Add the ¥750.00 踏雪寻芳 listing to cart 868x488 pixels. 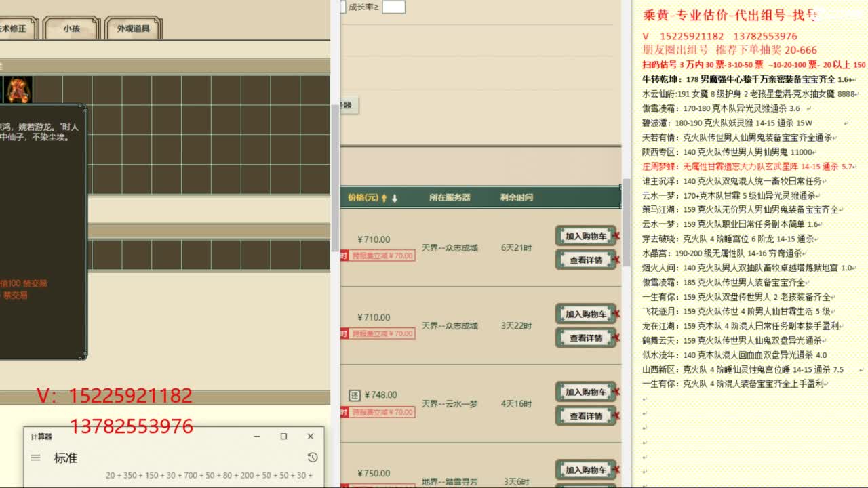tap(586, 470)
